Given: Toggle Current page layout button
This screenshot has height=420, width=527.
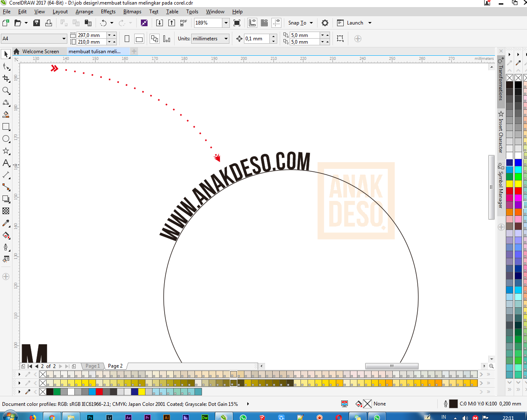Looking at the screenshot, I should 167,39.
